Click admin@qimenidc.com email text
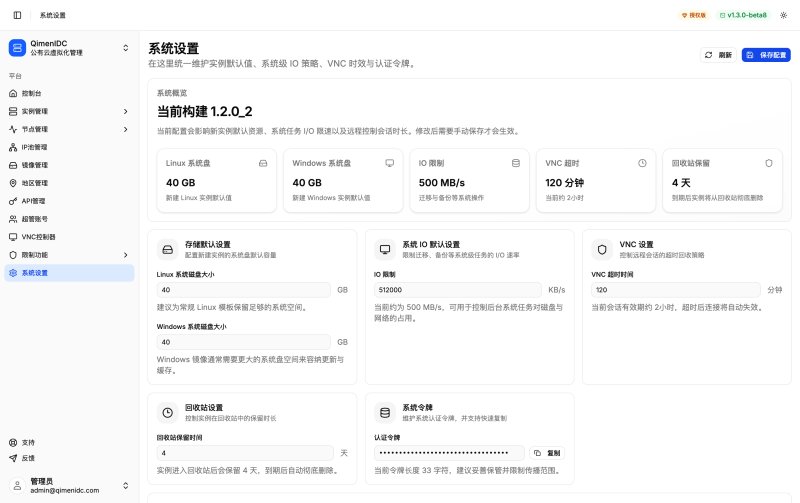This screenshot has height=503, width=800. [x=65, y=490]
